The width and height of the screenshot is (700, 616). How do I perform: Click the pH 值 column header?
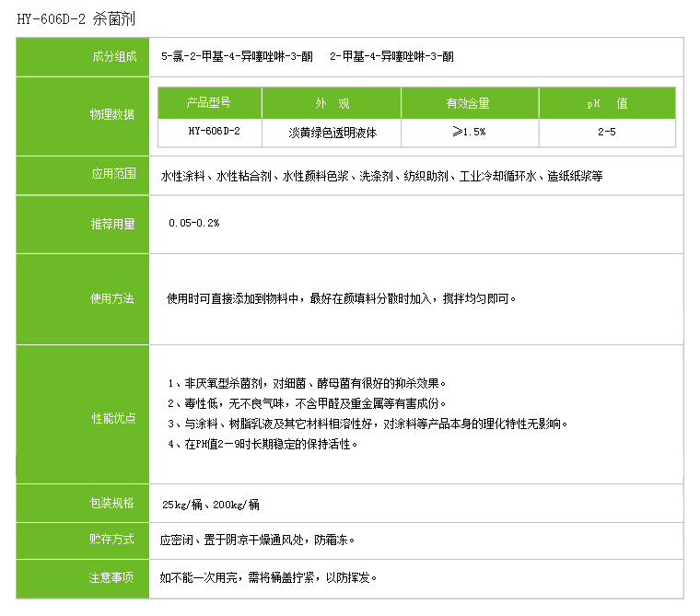(607, 103)
